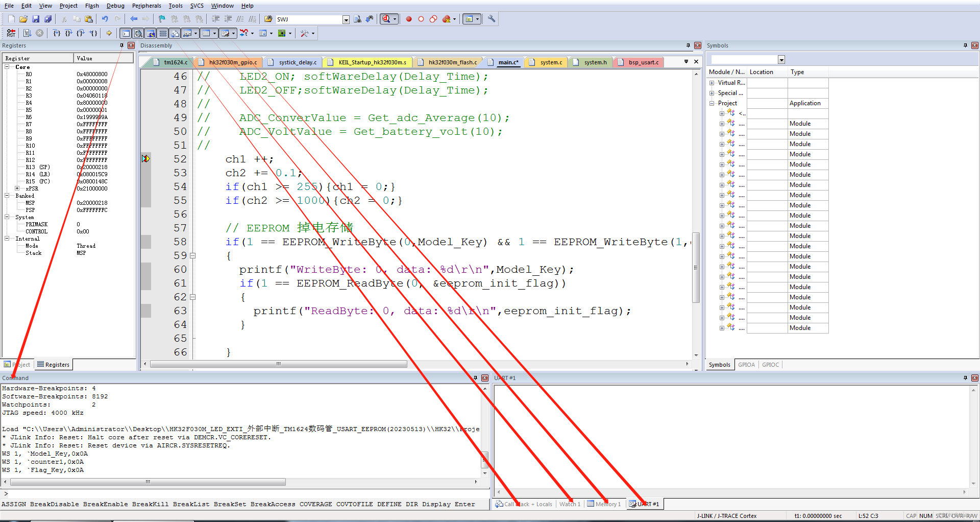Screen dimensions: 980x522
Task: Step into one line
Action: (x=57, y=33)
